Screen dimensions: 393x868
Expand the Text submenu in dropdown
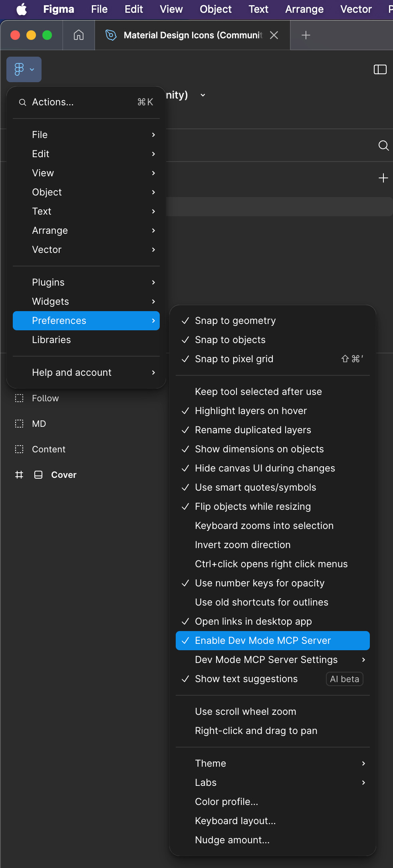(x=86, y=211)
